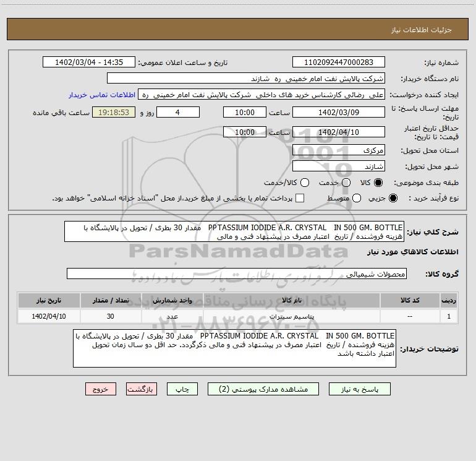Click the item name cell پتاسیم سیترات

[291, 316]
